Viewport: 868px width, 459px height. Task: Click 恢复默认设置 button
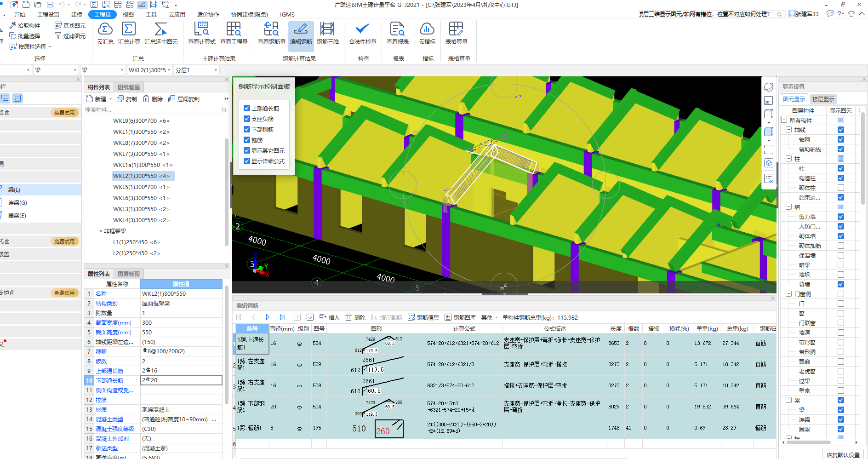(843, 455)
